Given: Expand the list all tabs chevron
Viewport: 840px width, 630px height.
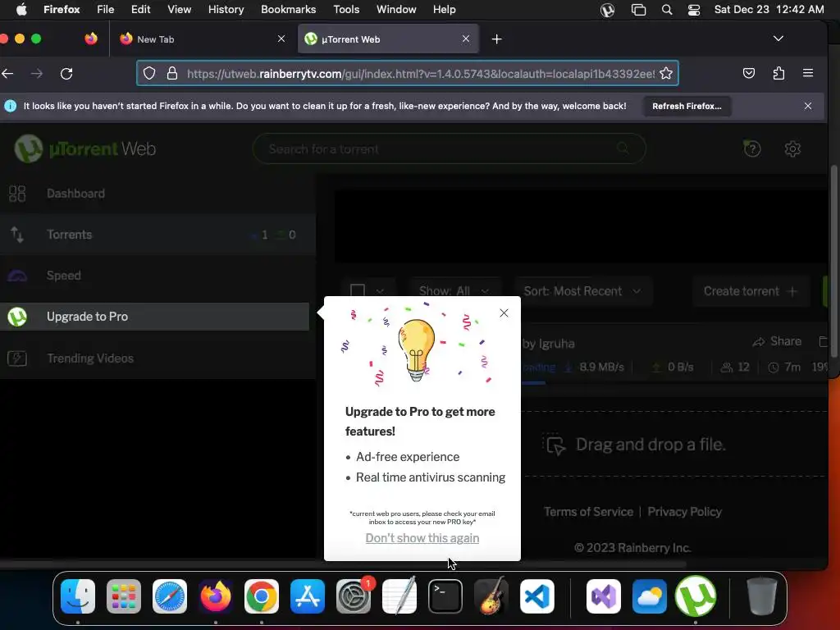Looking at the screenshot, I should [x=778, y=39].
